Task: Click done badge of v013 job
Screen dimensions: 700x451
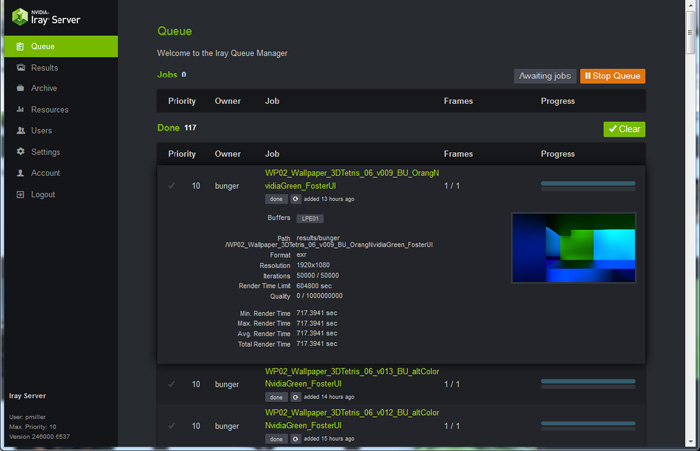Action: 276,397
